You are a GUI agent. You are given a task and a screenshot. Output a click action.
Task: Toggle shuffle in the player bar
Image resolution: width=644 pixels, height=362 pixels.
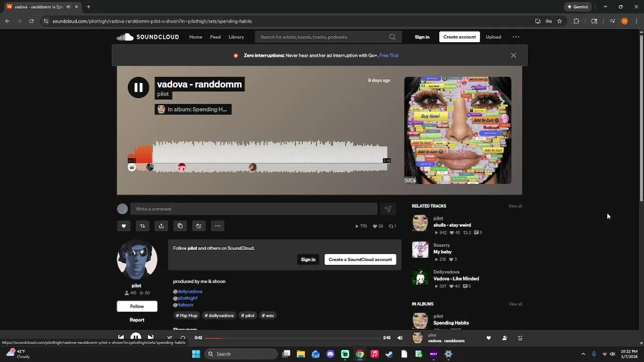[x=169, y=338]
